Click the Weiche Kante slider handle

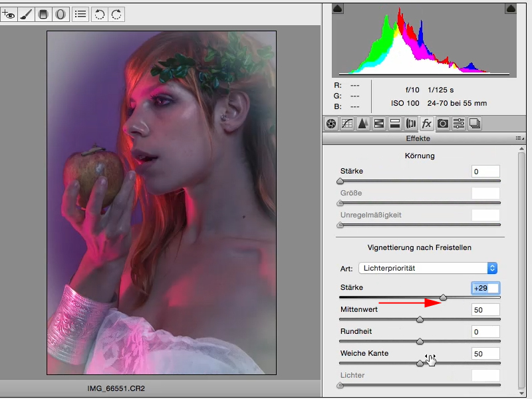tap(420, 363)
